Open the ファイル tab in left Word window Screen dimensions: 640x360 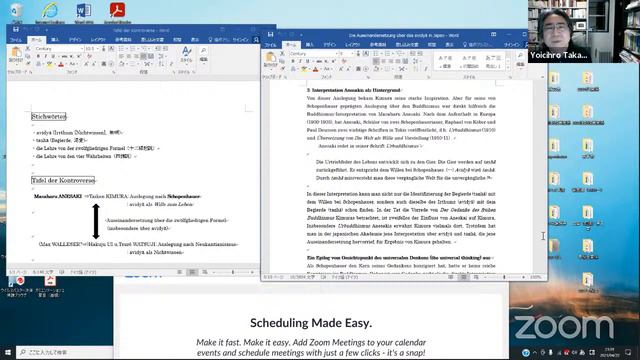coord(16,40)
